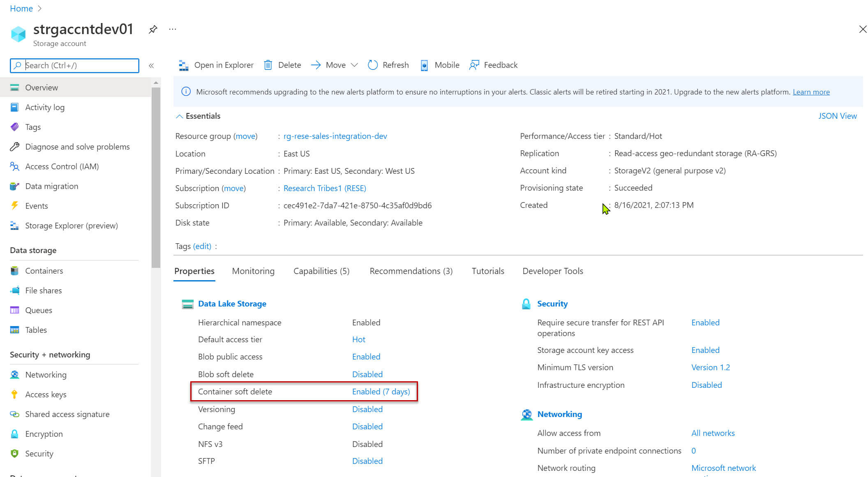Switch to the Capabilities (5) tab

click(x=321, y=271)
